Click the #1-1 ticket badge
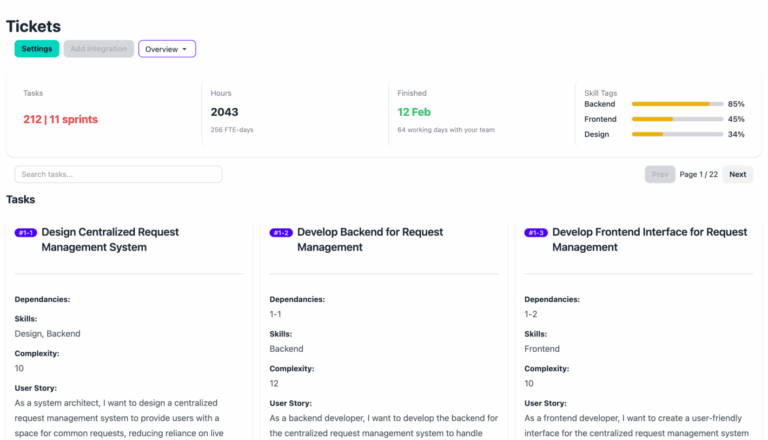The width and height of the screenshot is (768, 440). click(26, 233)
